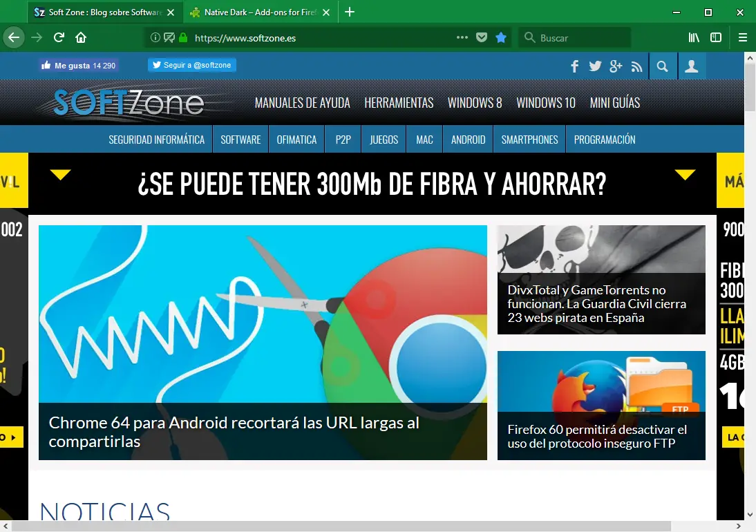Click the vertical scrollbar thumb
The image size is (756, 532).
pos(750,87)
